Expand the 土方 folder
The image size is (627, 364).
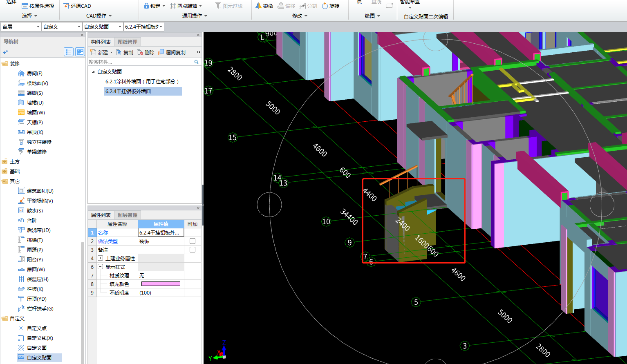pyautogui.click(x=4, y=162)
